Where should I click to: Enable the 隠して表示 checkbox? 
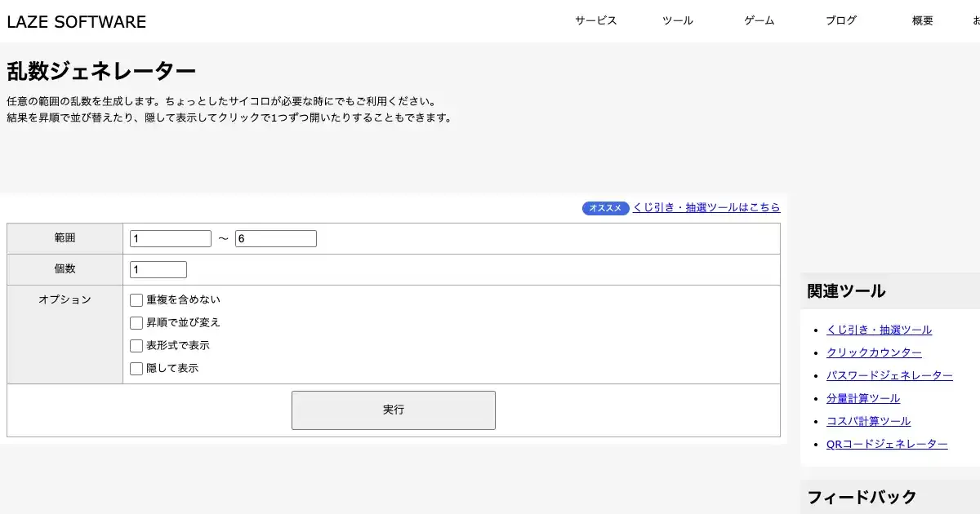click(136, 369)
